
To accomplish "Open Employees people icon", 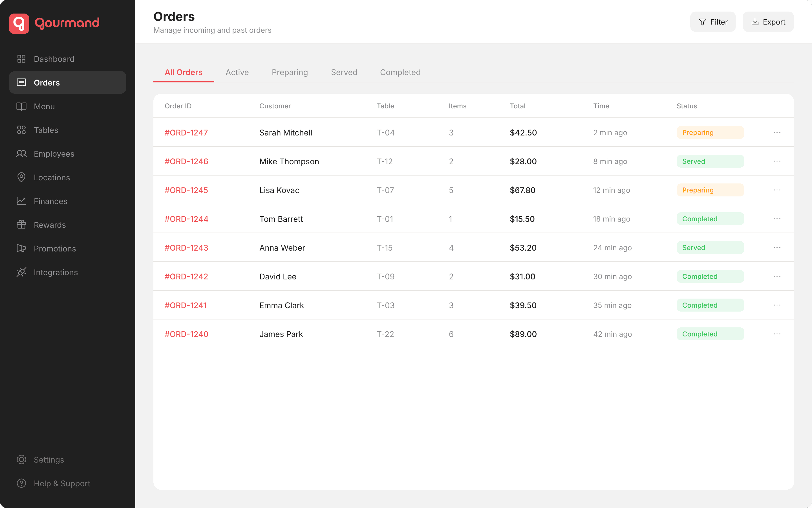I will point(21,154).
